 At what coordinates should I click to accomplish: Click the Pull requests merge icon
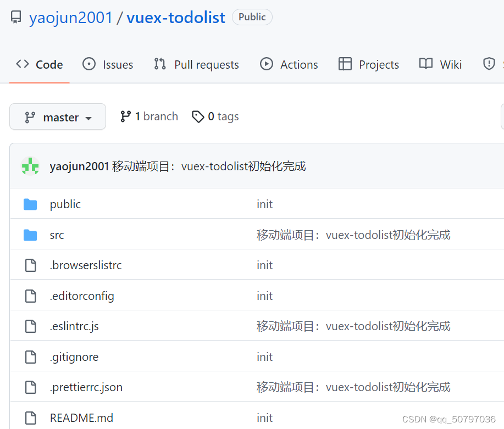tap(160, 64)
